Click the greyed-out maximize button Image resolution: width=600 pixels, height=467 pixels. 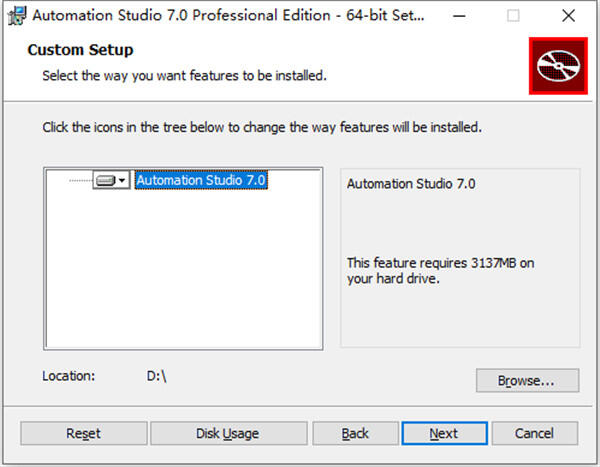[513, 15]
